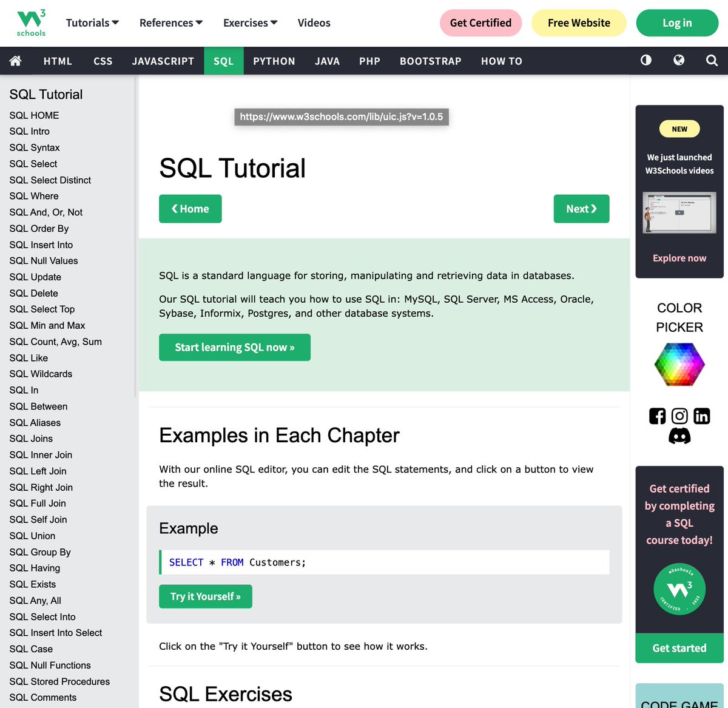This screenshot has width=728, height=708.
Task: Open SQL Inner Join in sidebar
Action: tap(41, 455)
